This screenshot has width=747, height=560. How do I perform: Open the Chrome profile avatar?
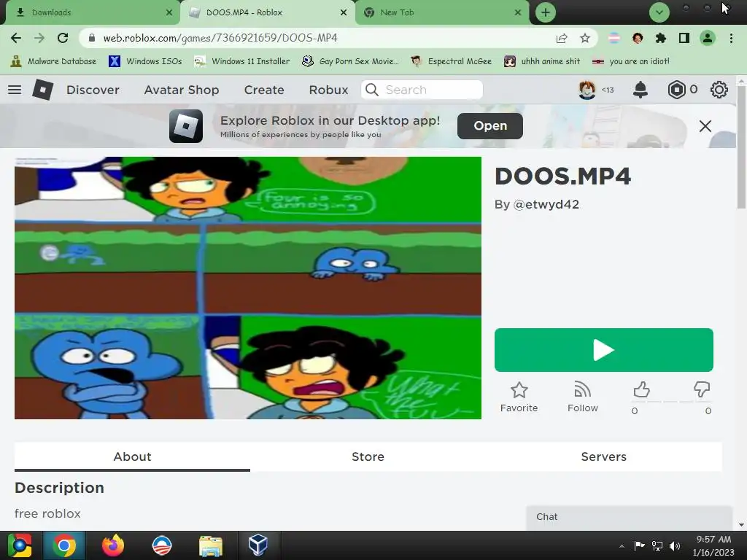click(x=708, y=38)
